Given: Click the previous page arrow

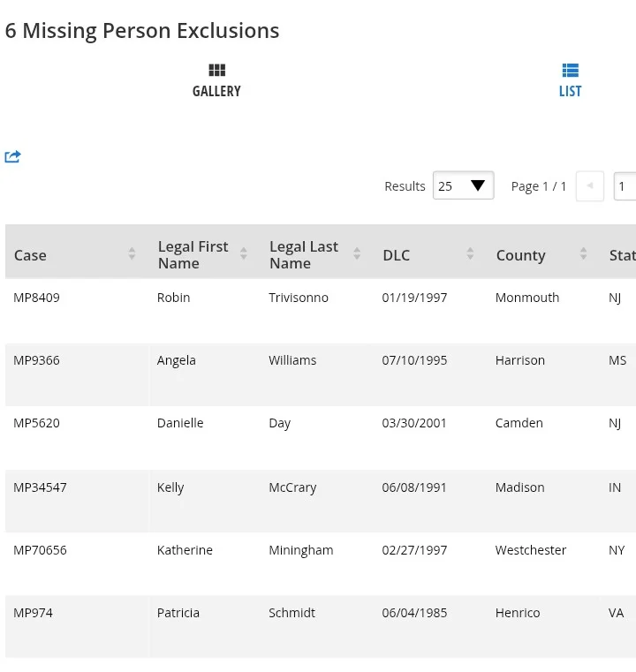Looking at the screenshot, I should pyautogui.click(x=589, y=186).
